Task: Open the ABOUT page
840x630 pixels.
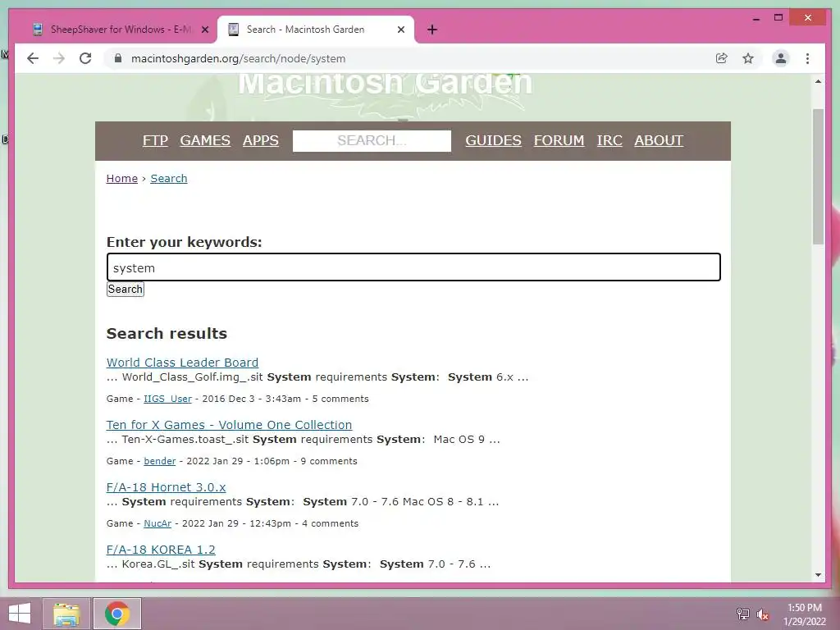Action: pos(659,140)
